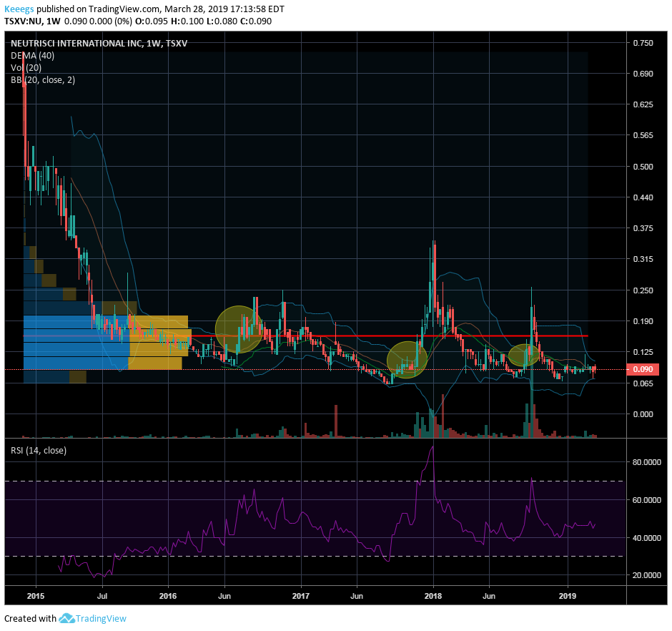This screenshot has height=631, width=672.
Task: Click the 0.690 price axis label
Action: pos(643,74)
